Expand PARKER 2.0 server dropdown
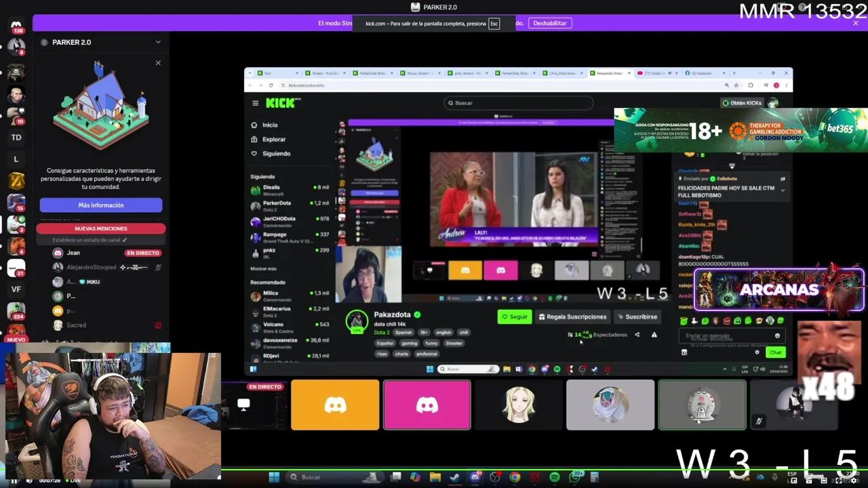Image resolution: width=868 pixels, height=488 pixels. click(x=158, y=42)
